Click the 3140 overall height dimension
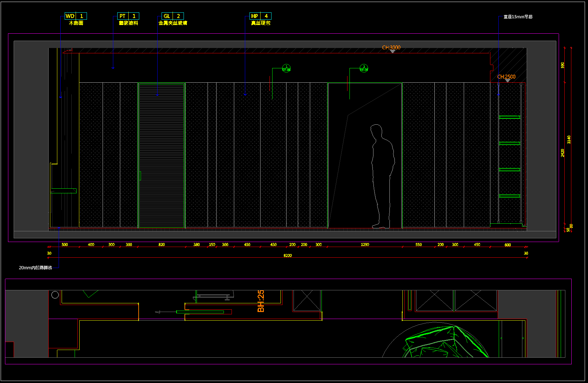This screenshot has height=383, width=588. tap(569, 140)
